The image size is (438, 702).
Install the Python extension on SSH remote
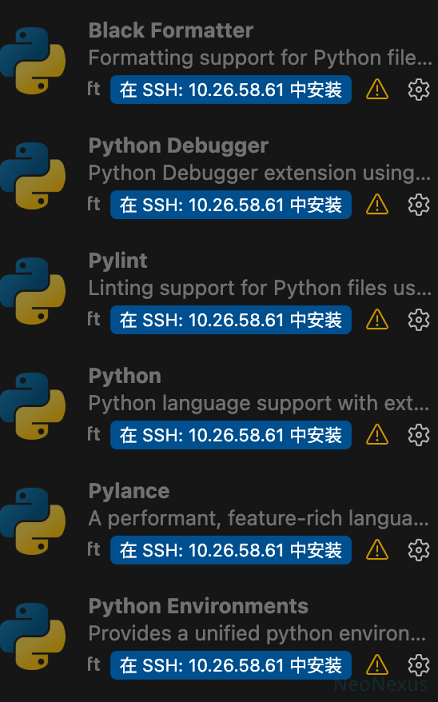point(231,435)
